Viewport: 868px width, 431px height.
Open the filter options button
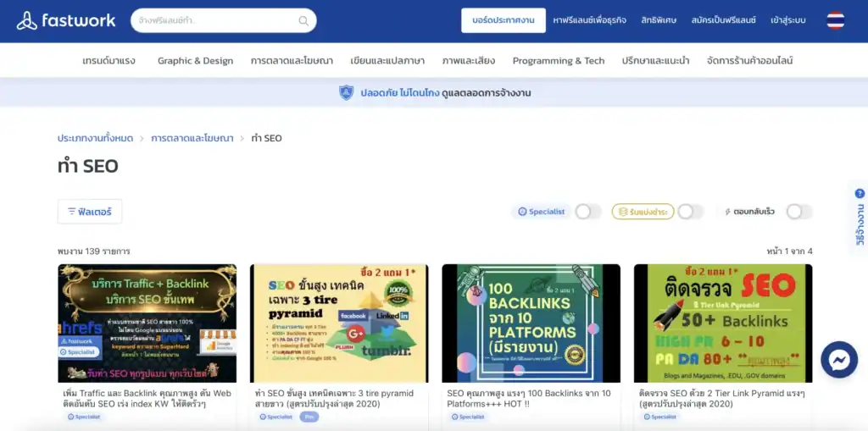[90, 212]
